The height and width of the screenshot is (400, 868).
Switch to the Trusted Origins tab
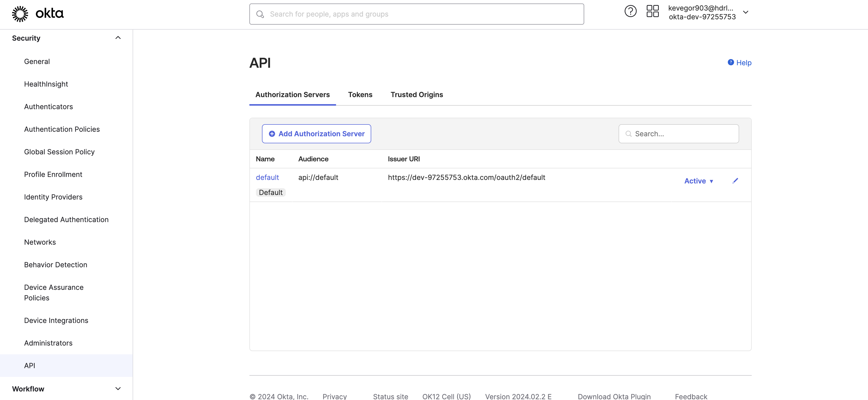click(416, 95)
